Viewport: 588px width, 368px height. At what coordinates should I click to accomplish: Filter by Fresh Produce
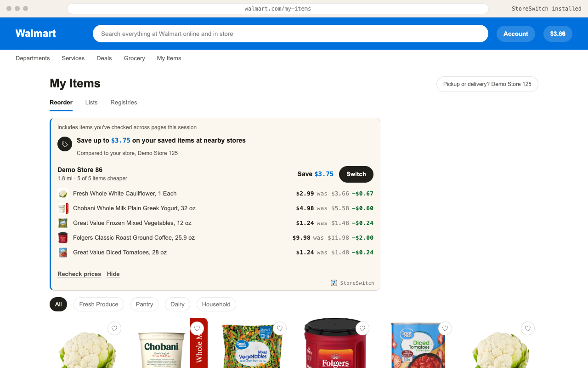99,305
